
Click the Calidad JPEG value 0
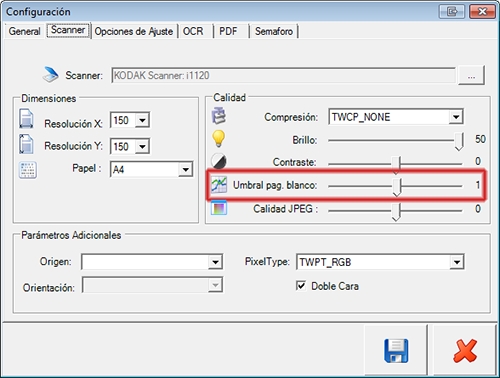pos(478,209)
